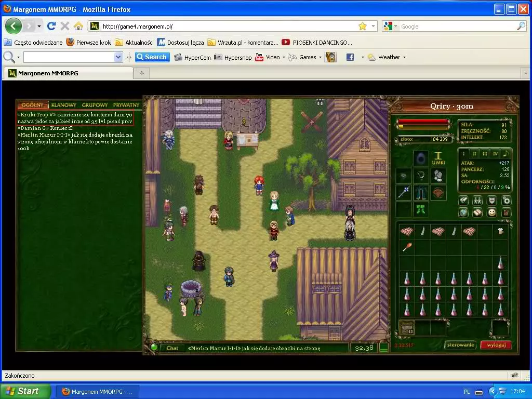Switch to the PRYWATNY chat tab
This screenshot has width=532, height=399.
tap(126, 105)
